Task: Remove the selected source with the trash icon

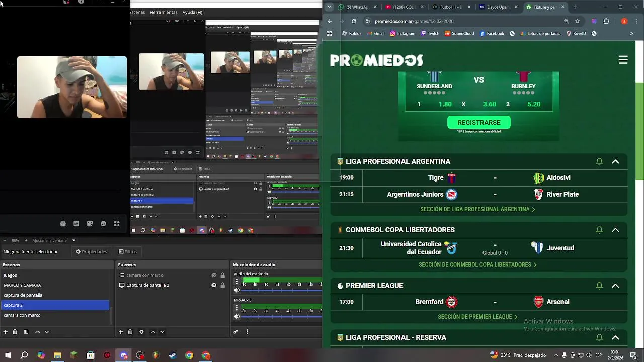Action: point(130,332)
